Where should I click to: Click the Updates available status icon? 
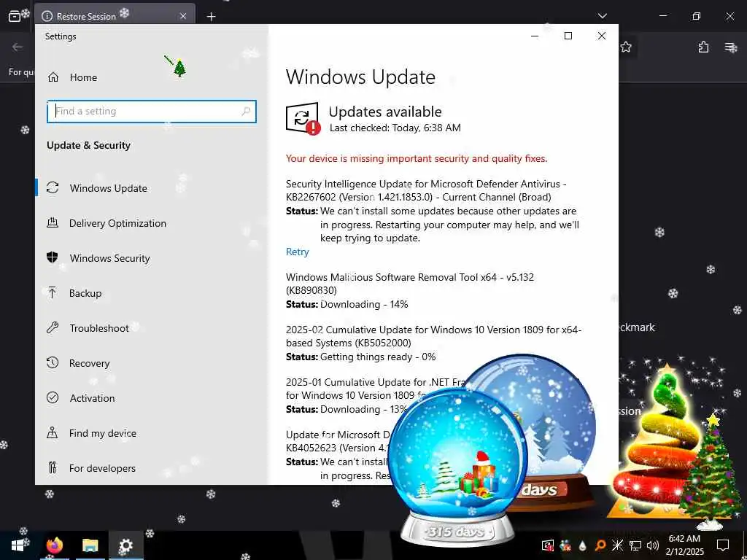pyautogui.click(x=303, y=119)
